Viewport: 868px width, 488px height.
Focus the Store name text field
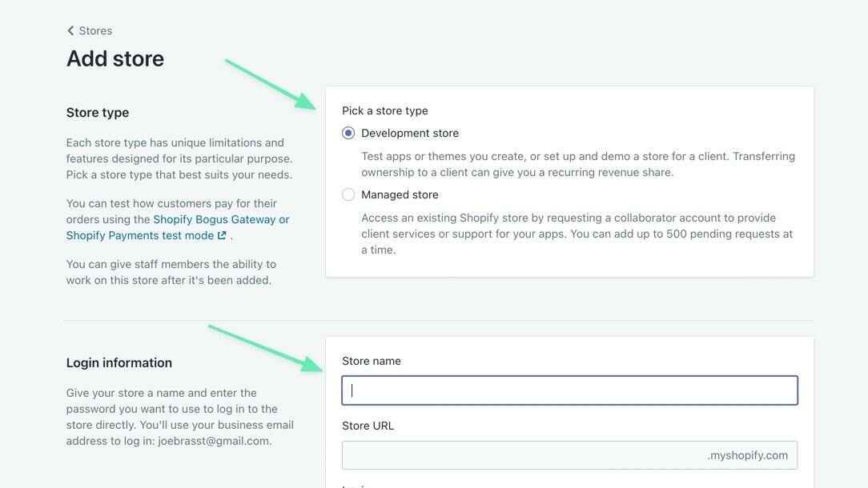[x=569, y=390]
